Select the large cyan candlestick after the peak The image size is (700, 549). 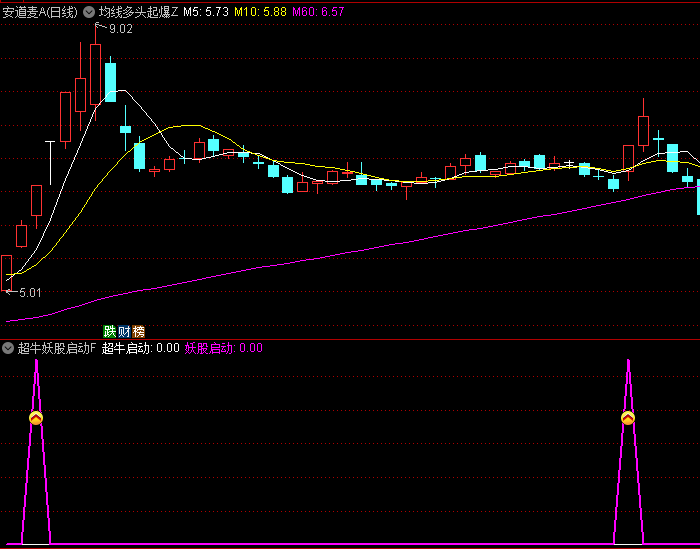(110, 82)
